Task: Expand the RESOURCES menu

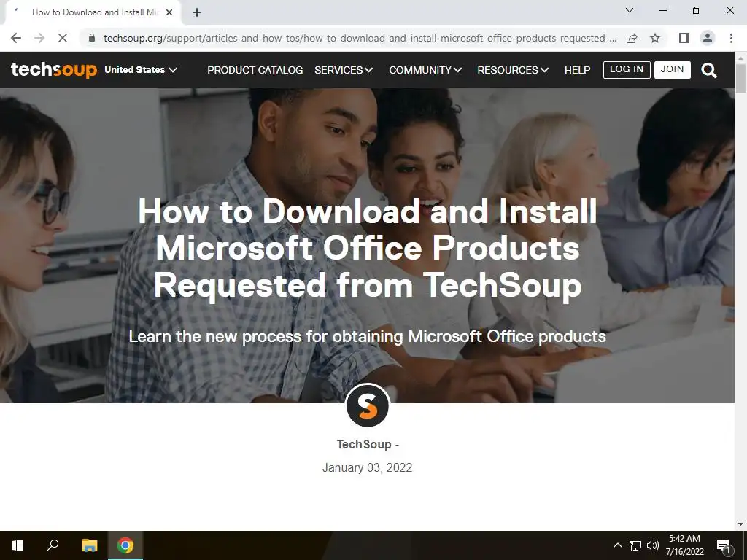Action: pyautogui.click(x=513, y=70)
